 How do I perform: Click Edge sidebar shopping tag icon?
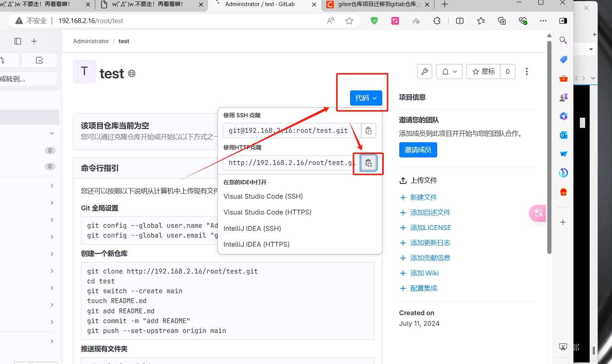tap(563, 59)
